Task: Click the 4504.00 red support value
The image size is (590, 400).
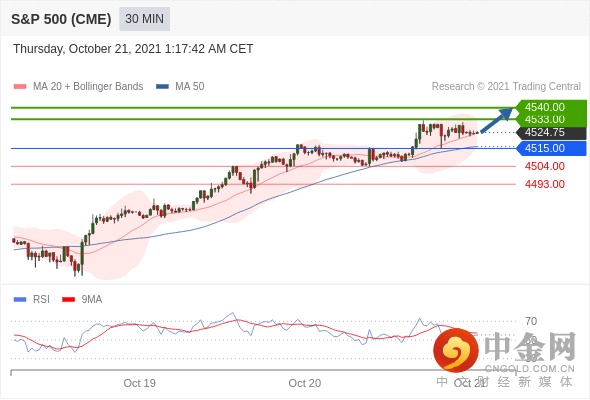Action: point(544,166)
